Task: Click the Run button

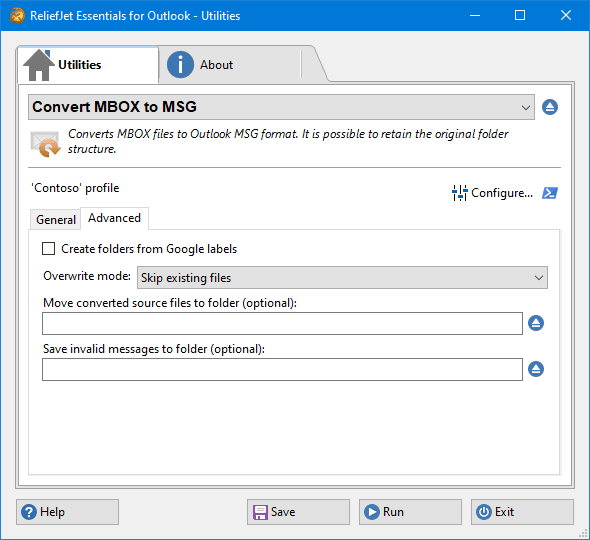Action: pyautogui.click(x=410, y=512)
